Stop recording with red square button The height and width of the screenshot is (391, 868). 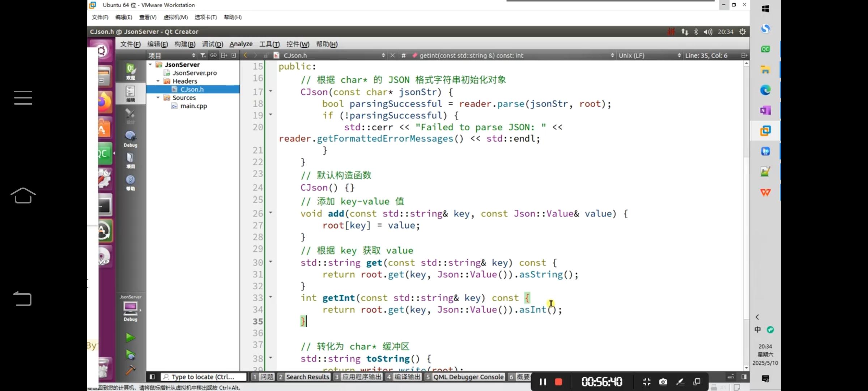click(x=558, y=382)
